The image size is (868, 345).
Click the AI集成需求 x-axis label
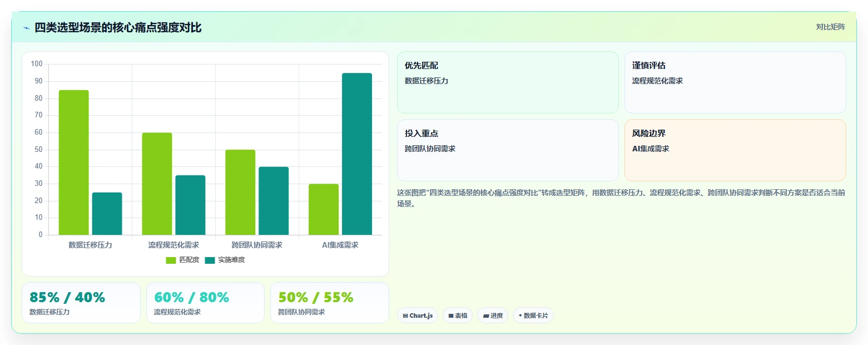(340, 245)
